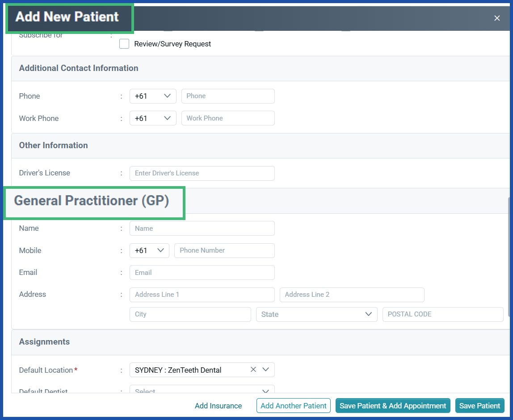Open the Phone country code dropdown
This screenshot has width=513, height=420.
pos(168,96)
